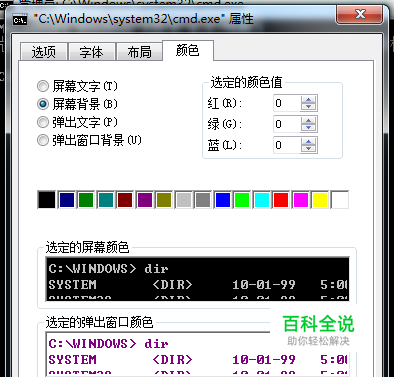Screen dimensions: 394x377
Task: Select the bright red swatch
Action: tap(281, 200)
